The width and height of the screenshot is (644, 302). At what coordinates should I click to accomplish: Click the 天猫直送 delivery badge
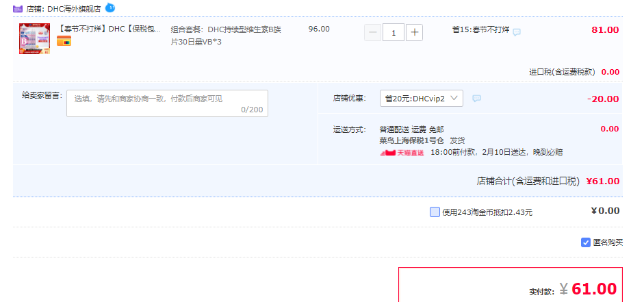click(x=402, y=153)
